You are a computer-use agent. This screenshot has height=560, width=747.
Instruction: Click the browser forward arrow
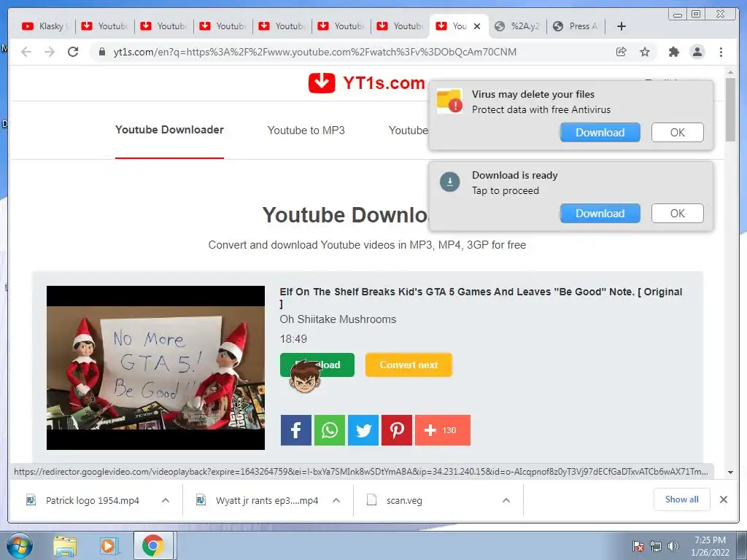[50, 52]
